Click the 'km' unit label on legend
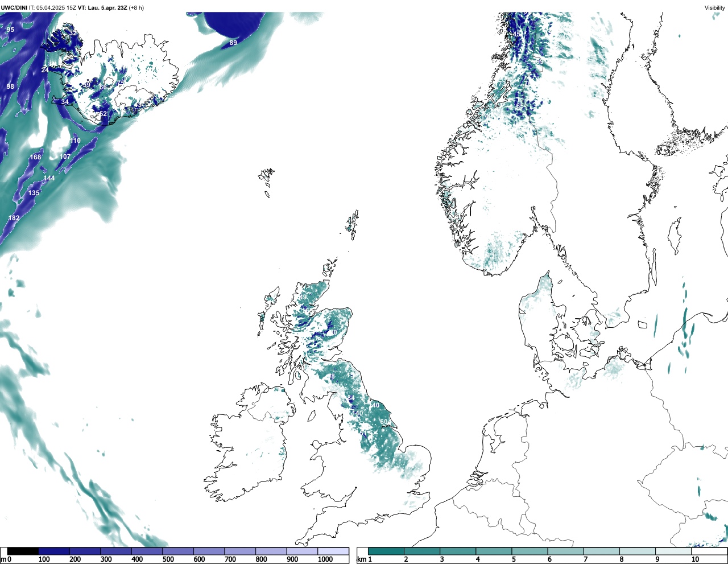This screenshot has width=728, height=564. (x=361, y=559)
